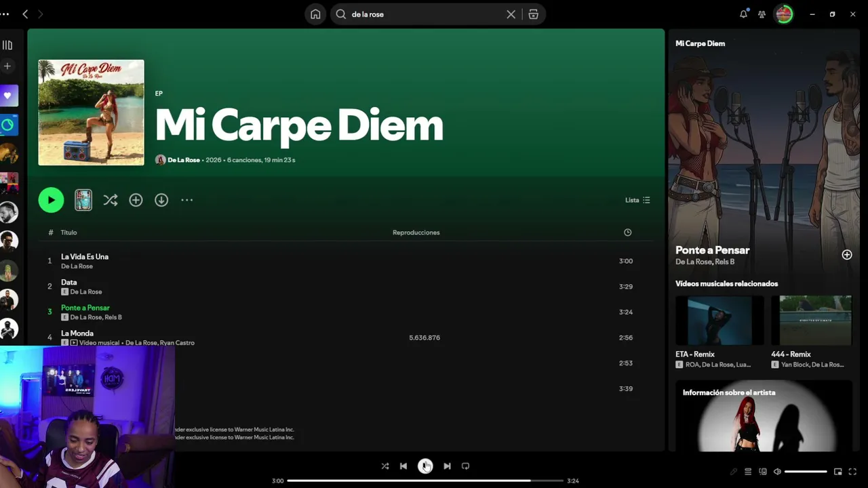This screenshot has width=868, height=488.
Task: Toggle shuffle in the player bar
Action: (385, 466)
